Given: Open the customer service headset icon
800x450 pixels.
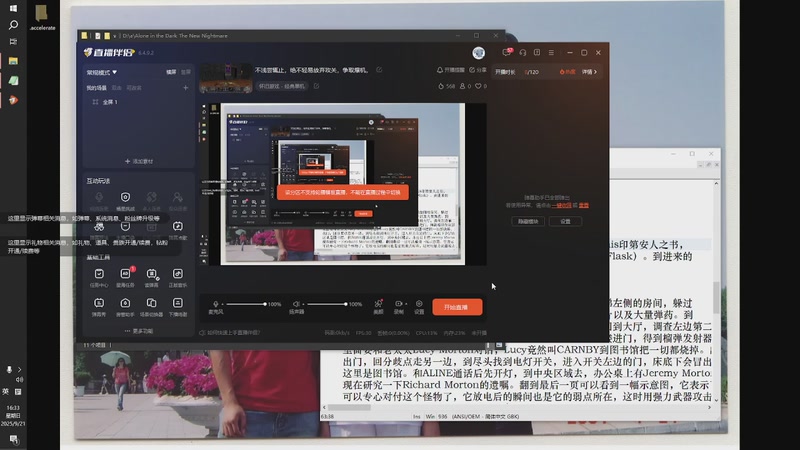Looking at the screenshot, I should pos(522,53).
